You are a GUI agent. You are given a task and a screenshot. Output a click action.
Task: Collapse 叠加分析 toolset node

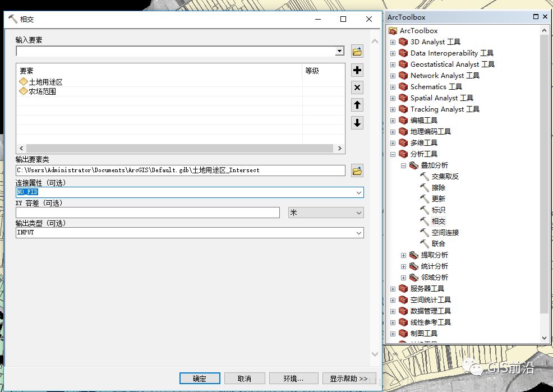click(403, 165)
